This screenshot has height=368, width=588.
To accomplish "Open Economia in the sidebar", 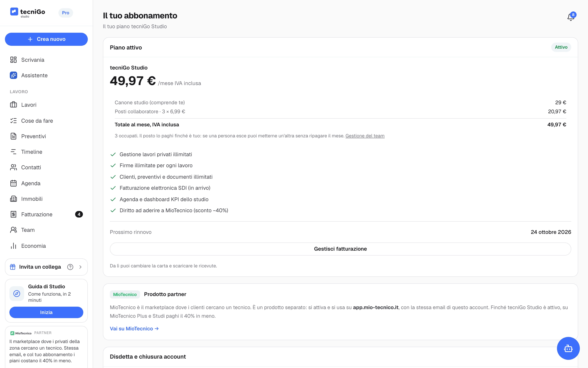I will [x=46, y=246].
